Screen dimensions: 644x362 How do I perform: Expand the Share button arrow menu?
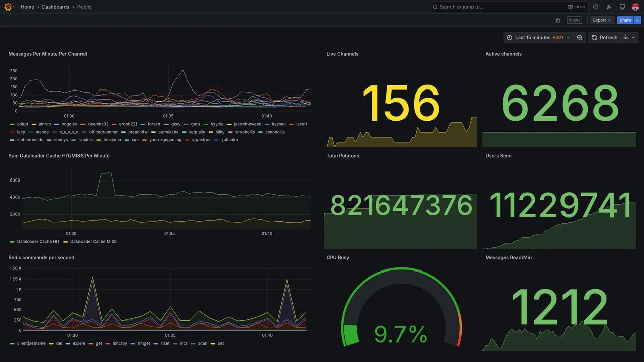[638, 20]
